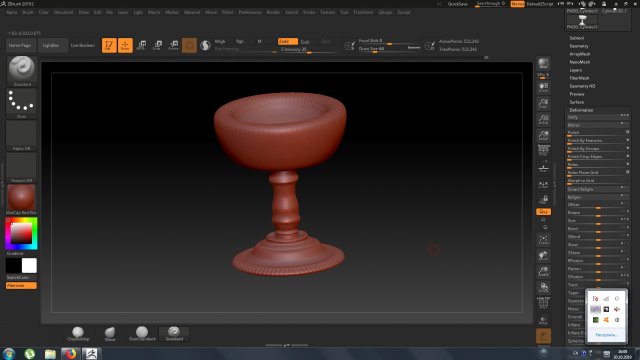Click the Zoom3D icon
640x360 pixels.
[x=543, y=271]
